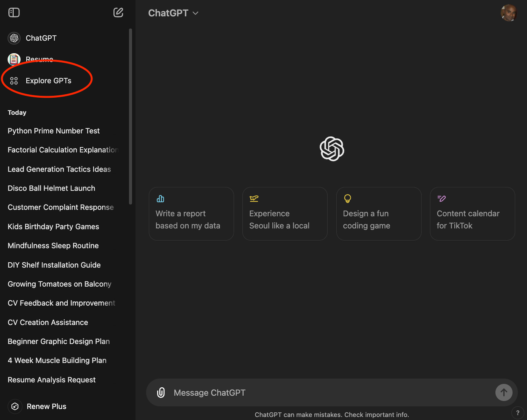Open help via the question mark icon
The height and width of the screenshot is (420, 527).
pyautogui.click(x=517, y=413)
